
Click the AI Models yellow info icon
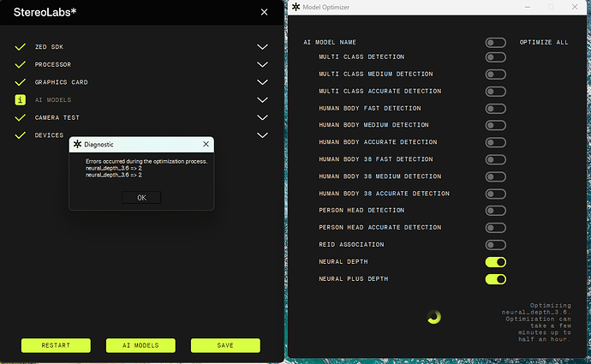pyautogui.click(x=20, y=100)
